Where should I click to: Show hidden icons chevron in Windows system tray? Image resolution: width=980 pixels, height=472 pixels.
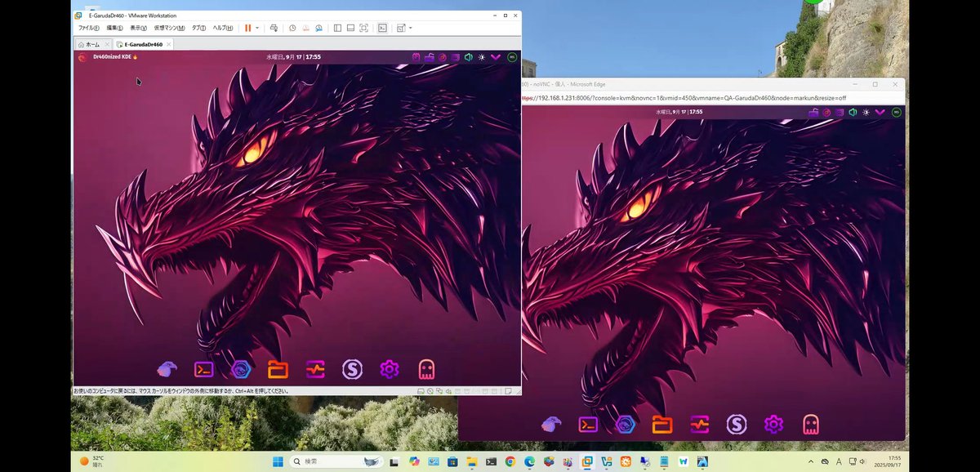(810, 461)
